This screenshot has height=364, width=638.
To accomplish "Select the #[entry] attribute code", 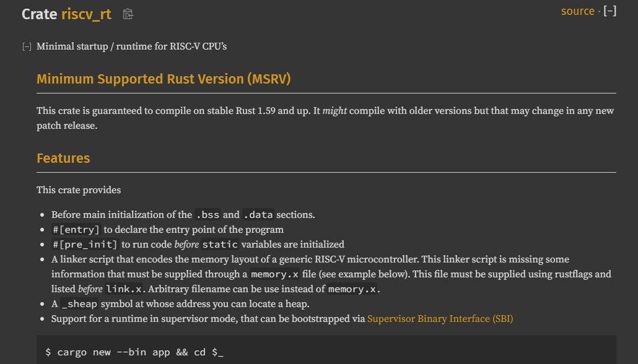I will [76, 230].
